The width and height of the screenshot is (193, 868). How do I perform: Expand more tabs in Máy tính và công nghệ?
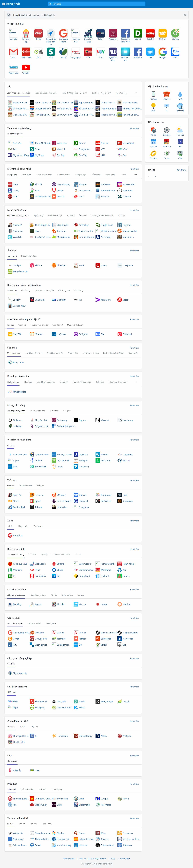(136, 174)
